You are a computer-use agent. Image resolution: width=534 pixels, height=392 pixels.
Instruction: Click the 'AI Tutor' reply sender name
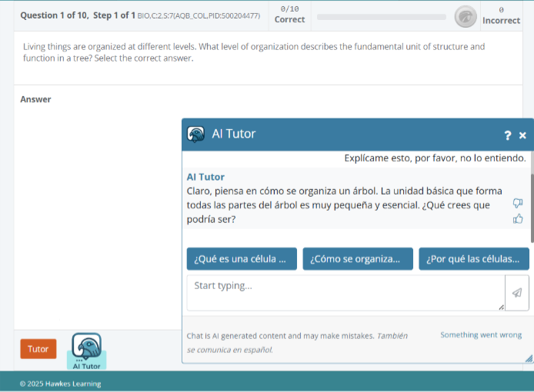pos(205,177)
